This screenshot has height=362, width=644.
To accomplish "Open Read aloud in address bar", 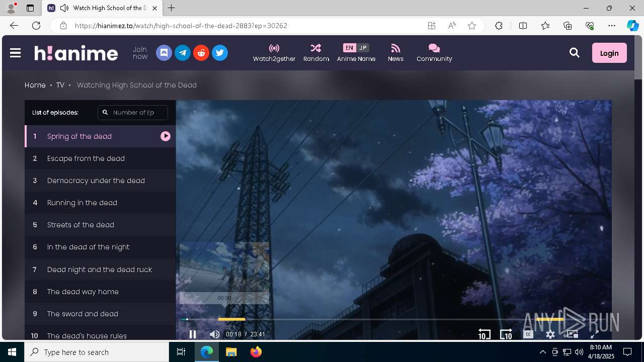I will click(x=452, y=26).
